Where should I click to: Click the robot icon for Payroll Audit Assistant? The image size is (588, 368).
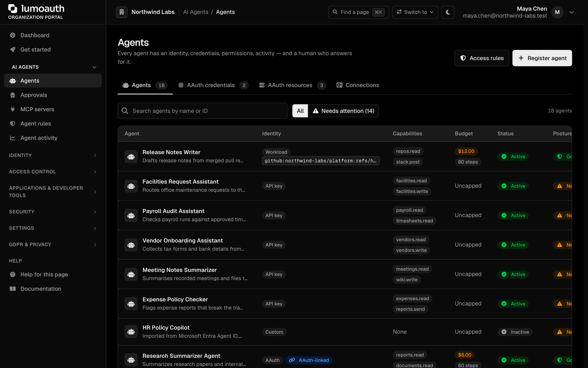point(131,215)
